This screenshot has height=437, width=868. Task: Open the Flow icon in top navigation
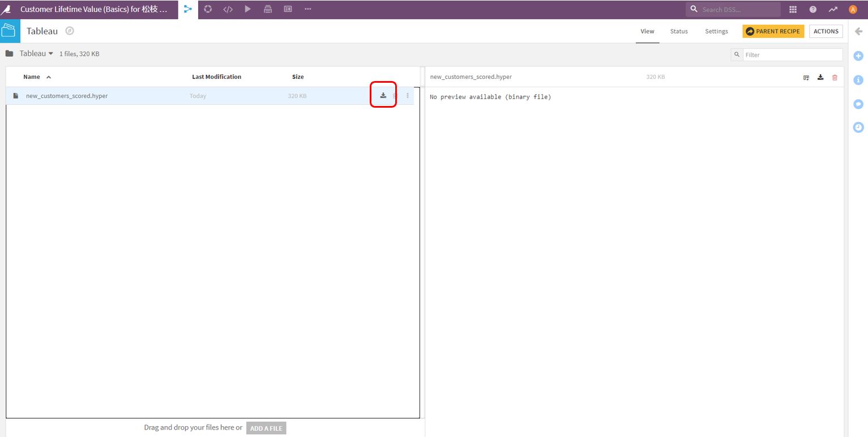click(x=188, y=9)
